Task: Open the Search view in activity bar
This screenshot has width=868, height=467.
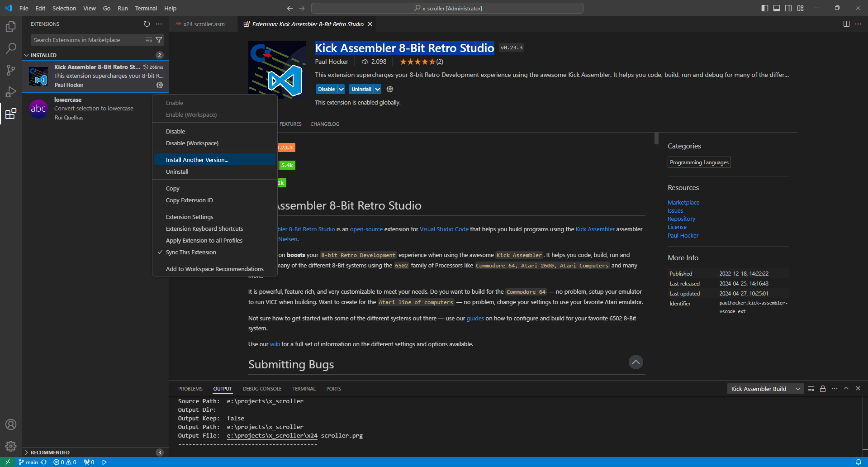Action: [x=11, y=48]
